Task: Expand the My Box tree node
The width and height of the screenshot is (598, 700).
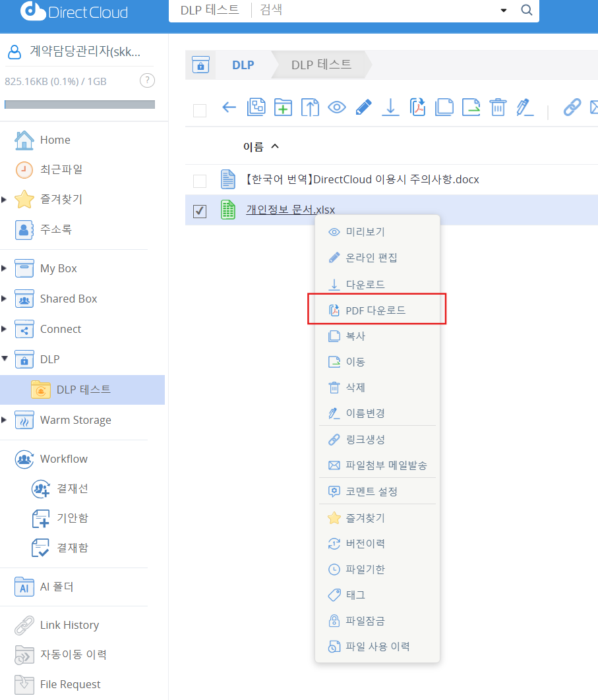Action: click(x=4, y=268)
